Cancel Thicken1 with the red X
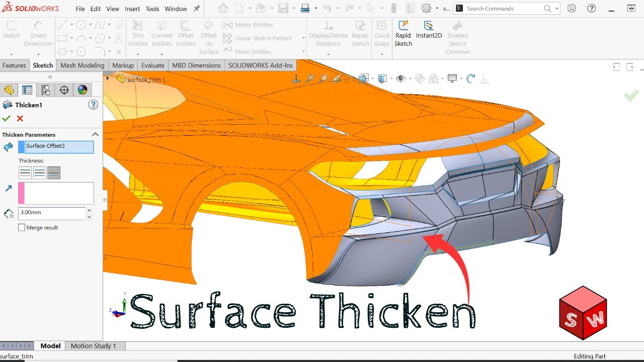644x362 pixels. tap(20, 118)
